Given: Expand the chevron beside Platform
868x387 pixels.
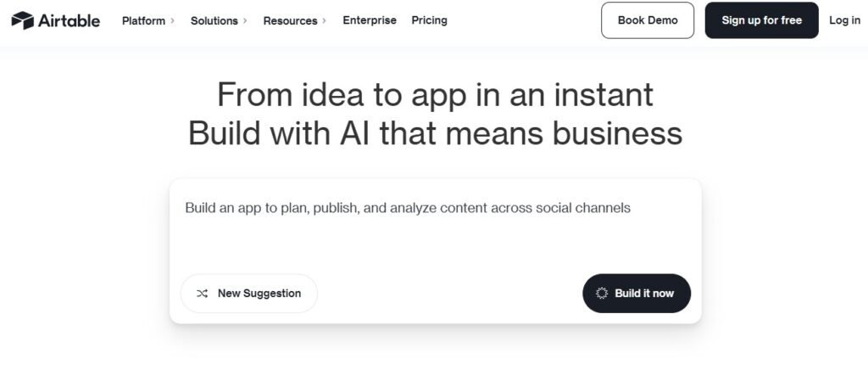Looking at the screenshot, I should click(172, 20).
